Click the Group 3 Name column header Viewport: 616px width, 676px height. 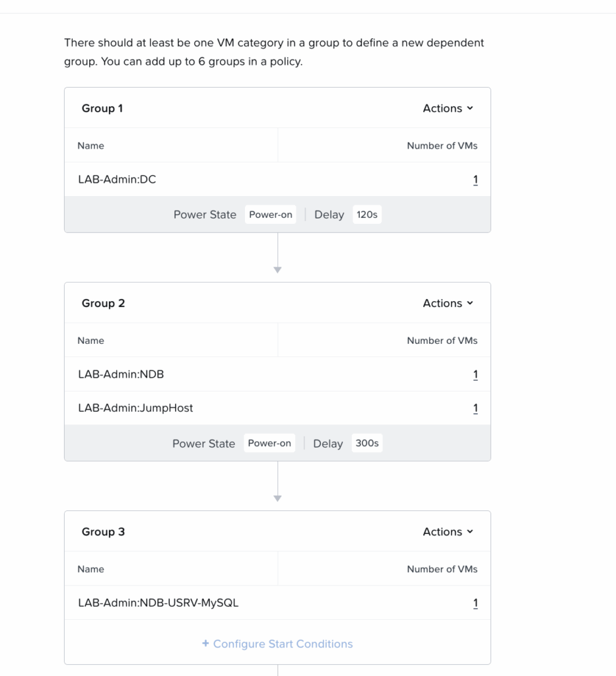click(90, 569)
